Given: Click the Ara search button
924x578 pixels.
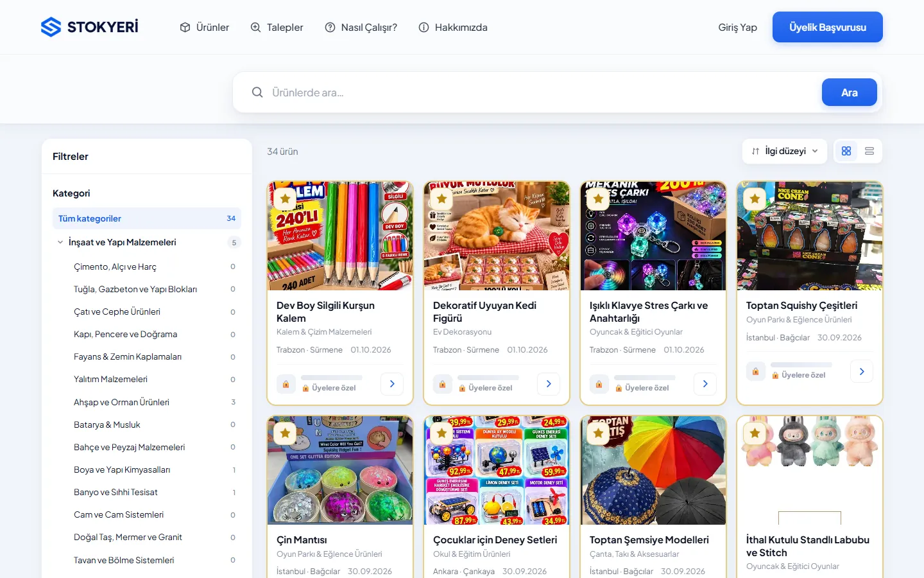Looking at the screenshot, I should click(849, 92).
